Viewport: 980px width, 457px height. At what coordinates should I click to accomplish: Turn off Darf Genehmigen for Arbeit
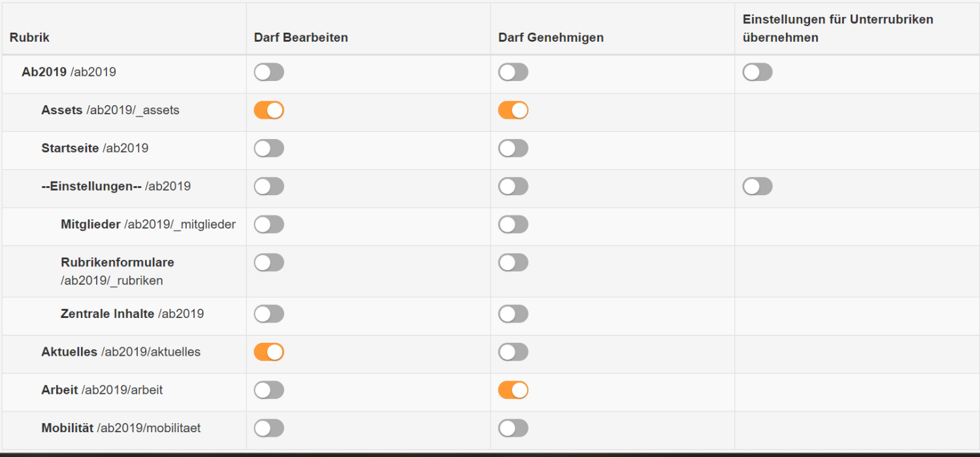coord(513,390)
